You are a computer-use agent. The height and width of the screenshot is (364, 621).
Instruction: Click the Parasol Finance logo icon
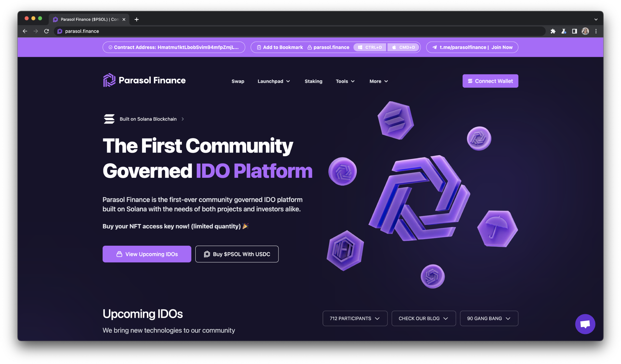point(109,80)
